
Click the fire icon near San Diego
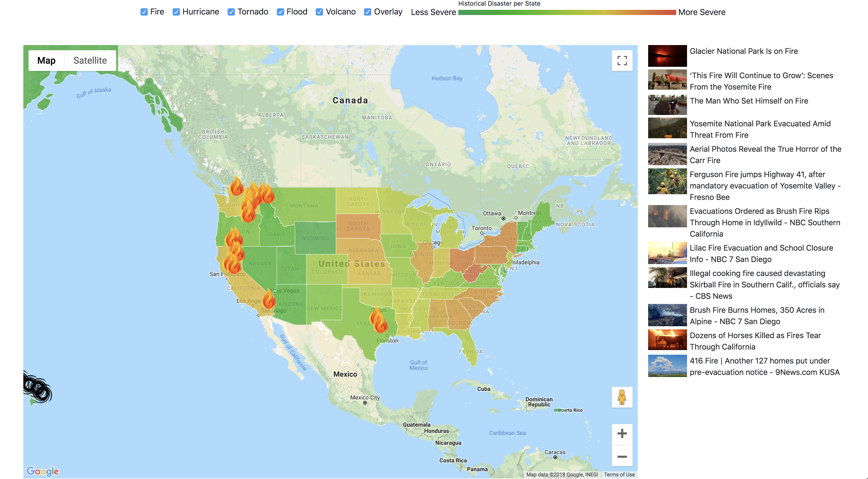coord(269,299)
